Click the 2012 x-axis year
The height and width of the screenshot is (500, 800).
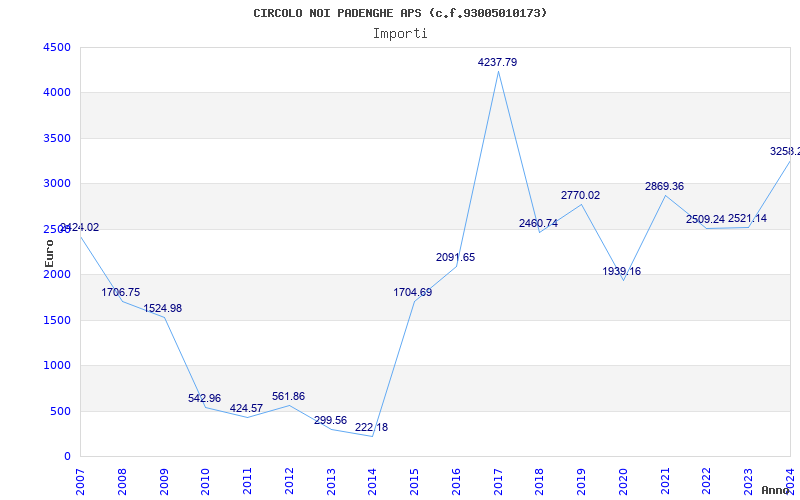pyautogui.click(x=289, y=482)
